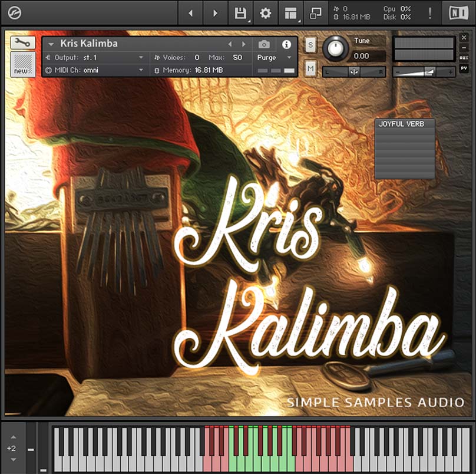Image resolution: width=476 pixels, height=474 pixels.
Task: Open the Output st. 1 dropdown
Action: pos(95,57)
